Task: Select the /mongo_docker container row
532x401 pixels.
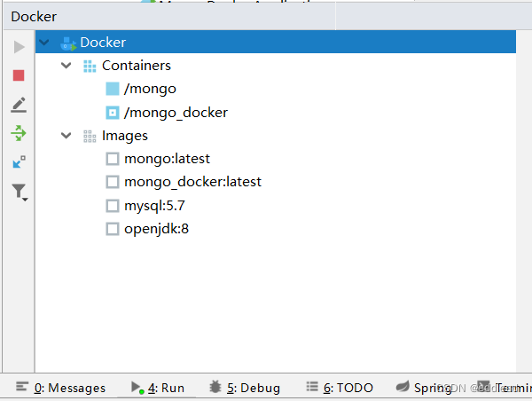Action: point(276,113)
